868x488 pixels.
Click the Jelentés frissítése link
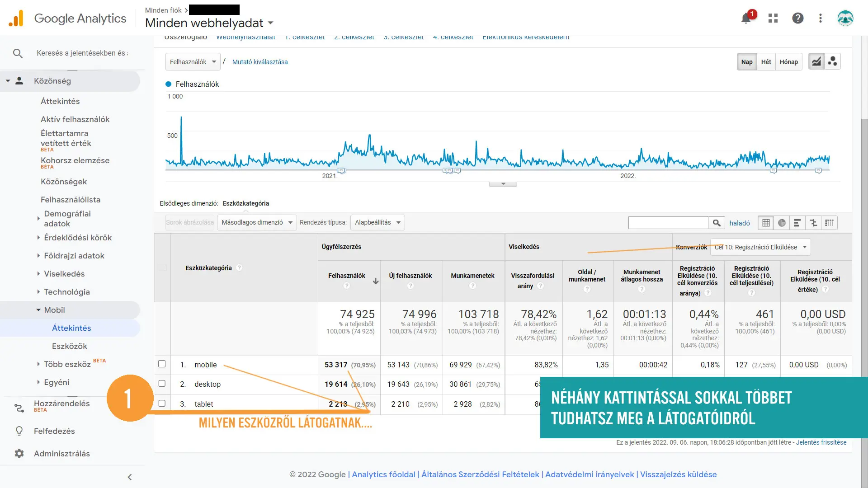821,442
